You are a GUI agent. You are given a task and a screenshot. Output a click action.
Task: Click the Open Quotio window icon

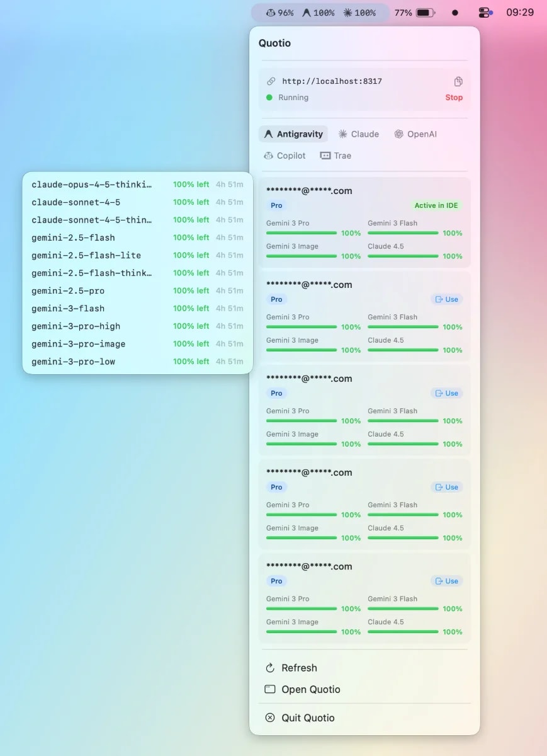[x=269, y=689]
